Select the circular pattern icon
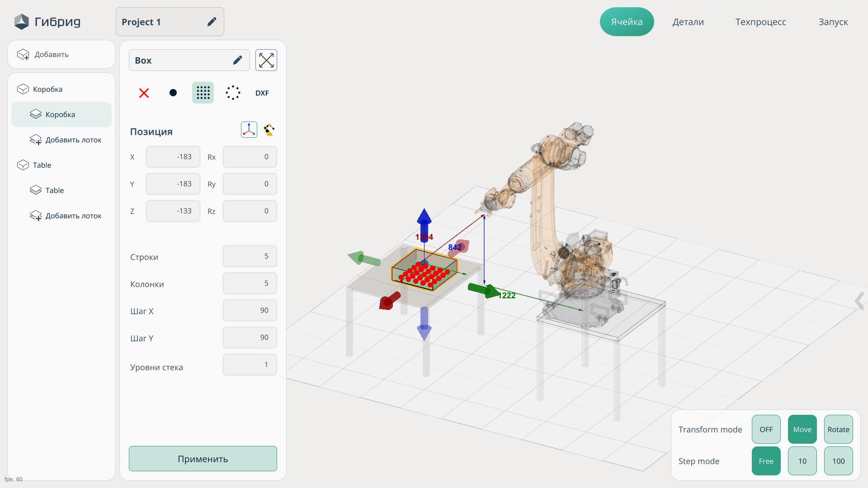Image resolution: width=868 pixels, height=488 pixels. pyautogui.click(x=233, y=93)
